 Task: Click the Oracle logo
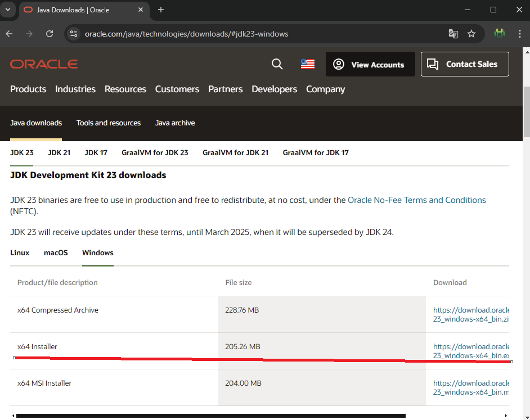click(44, 64)
